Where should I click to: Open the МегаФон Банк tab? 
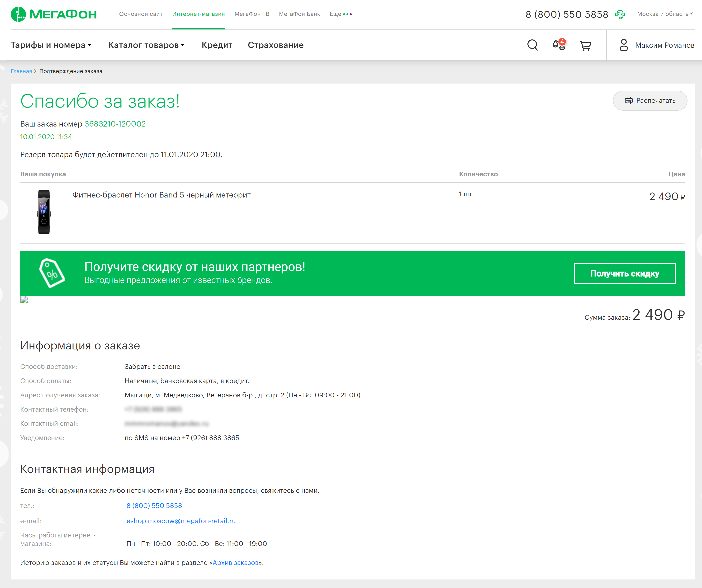(299, 14)
